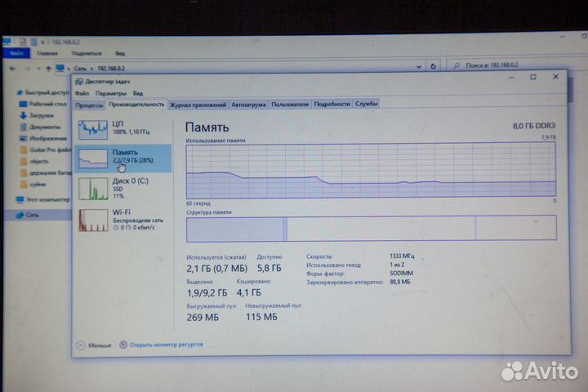Maximize the Task Manager window
The width and height of the screenshot is (588, 392).
pyautogui.click(x=532, y=77)
